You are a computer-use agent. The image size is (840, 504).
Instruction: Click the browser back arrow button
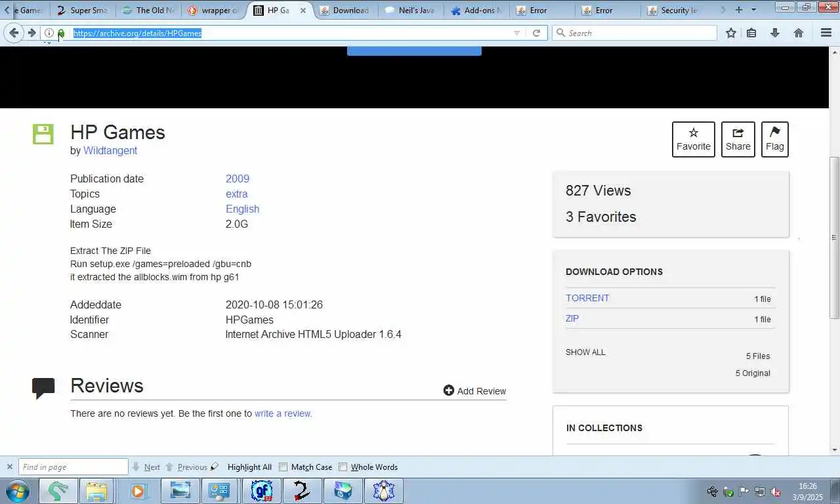point(14,33)
